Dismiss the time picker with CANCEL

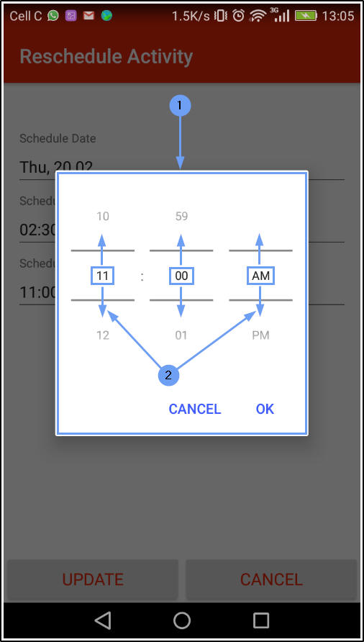(x=195, y=409)
